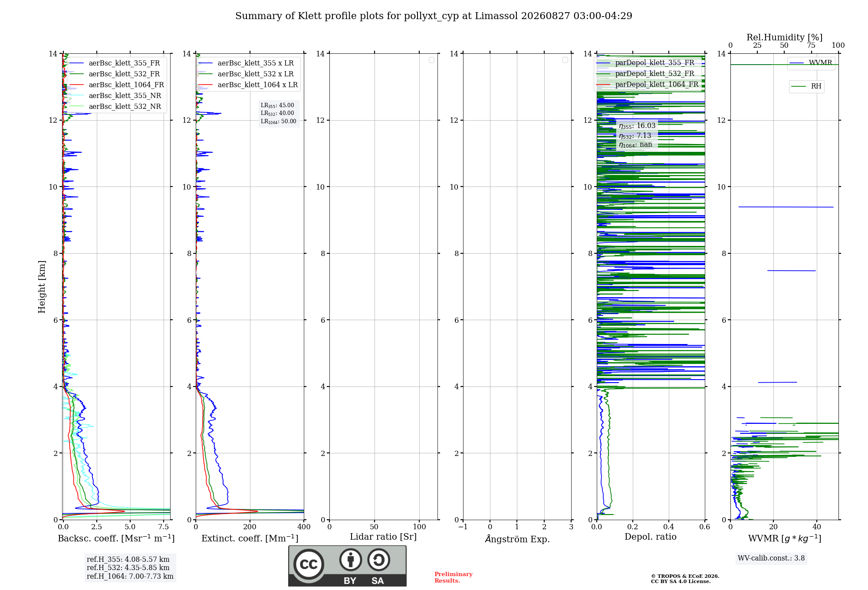
Task: Click the LR355: 45.00 value
Action: [277, 105]
